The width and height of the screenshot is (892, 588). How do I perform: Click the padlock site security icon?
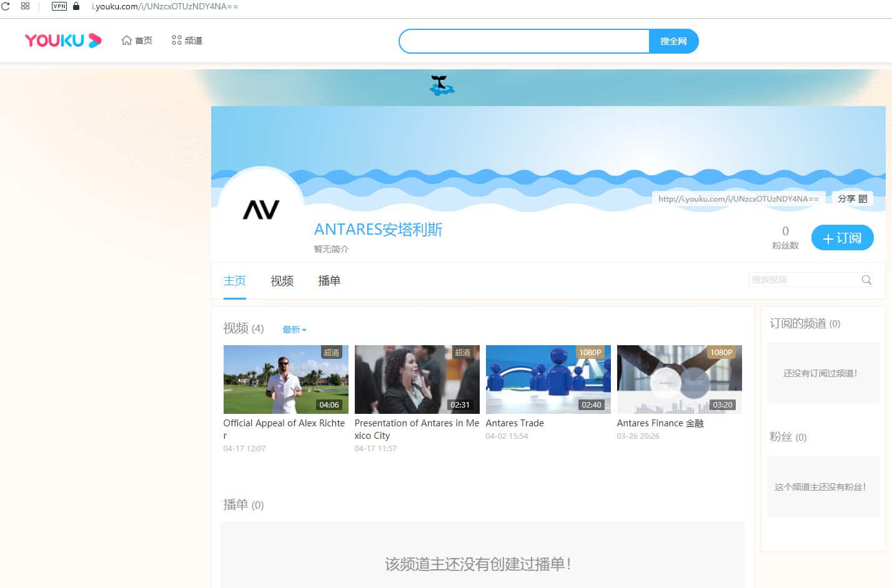pos(76,6)
